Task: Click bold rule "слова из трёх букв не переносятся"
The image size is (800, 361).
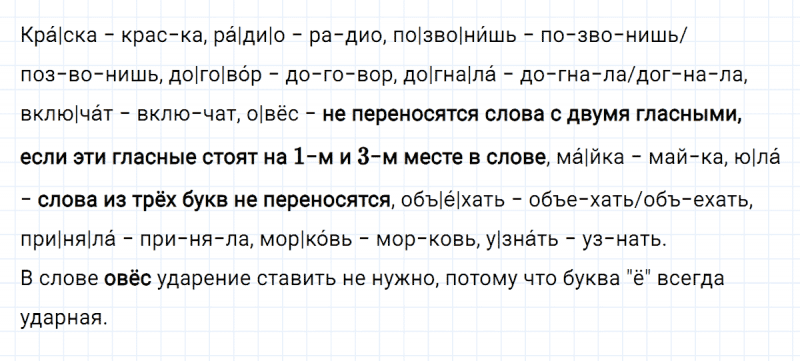Action: (213, 200)
